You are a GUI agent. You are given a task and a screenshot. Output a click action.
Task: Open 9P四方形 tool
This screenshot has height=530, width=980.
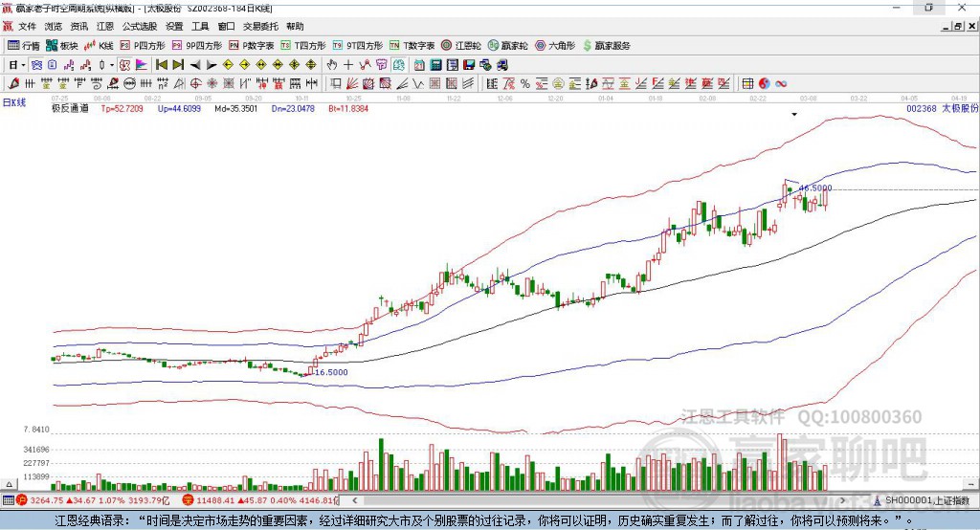click(x=197, y=46)
